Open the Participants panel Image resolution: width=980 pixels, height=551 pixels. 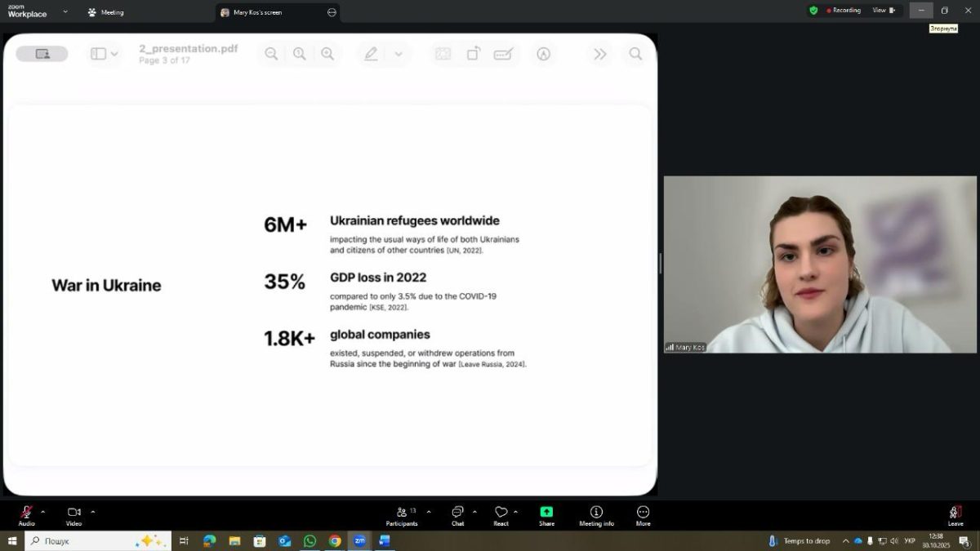(402, 513)
